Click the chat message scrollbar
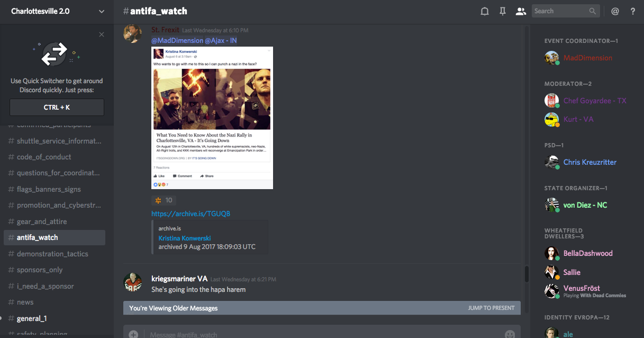This screenshot has width=644, height=338. pyautogui.click(x=527, y=273)
